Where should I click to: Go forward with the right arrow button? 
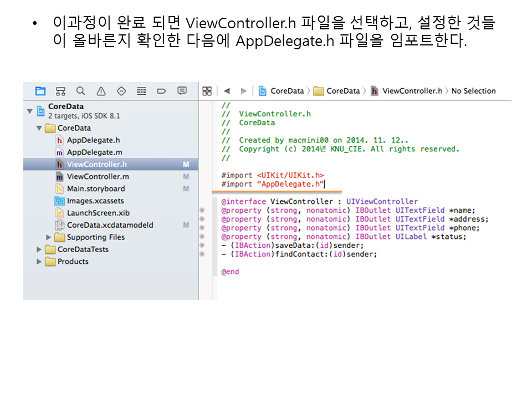coord(243,91)
